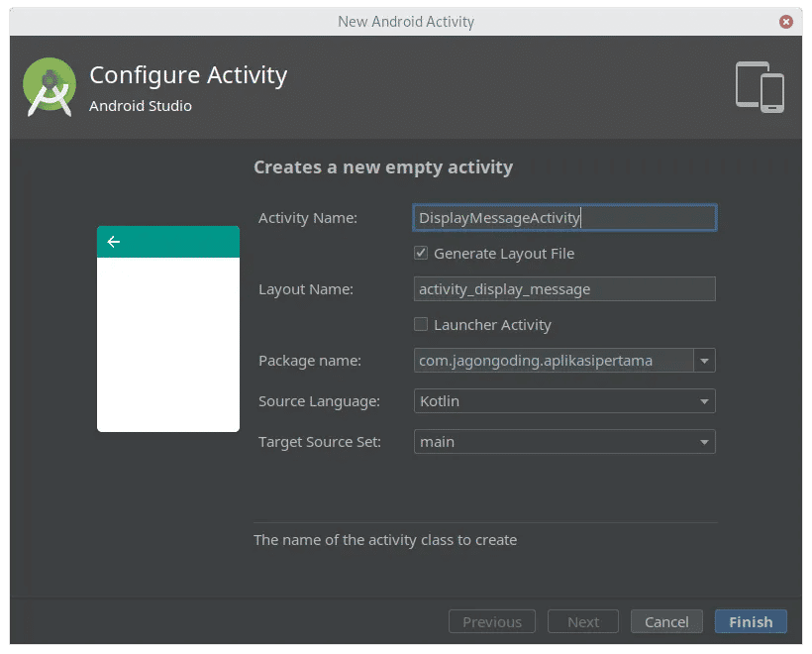Click the Layout Name text field
The width and height of the screenshot is (812, 654).
(x=564, y=289)
